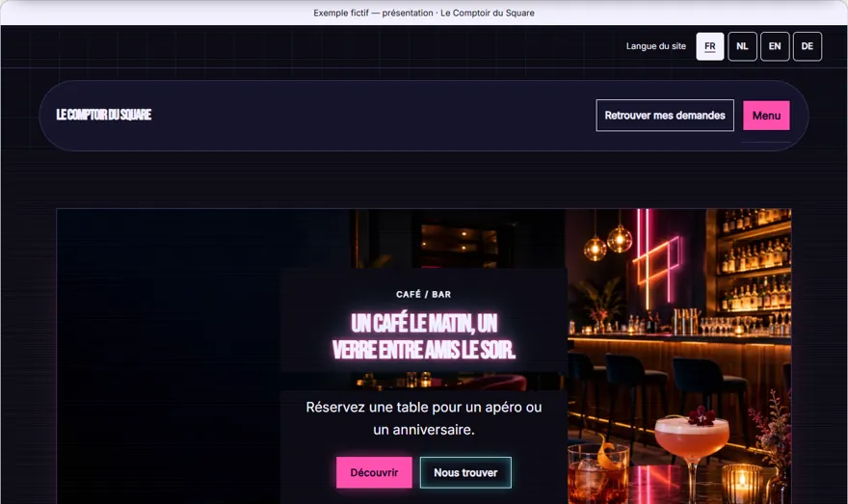This screenshot has width=848, height=504.
Task: Click the Le Comptoir du Square logo
Action: coord(104,115)
